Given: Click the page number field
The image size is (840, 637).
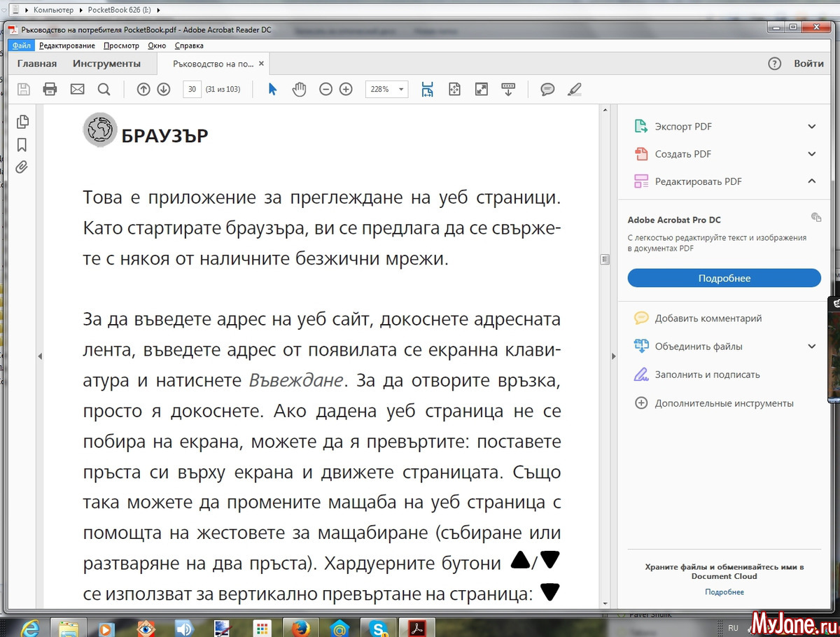Looking at the screenshot, I should pos(192,90).
